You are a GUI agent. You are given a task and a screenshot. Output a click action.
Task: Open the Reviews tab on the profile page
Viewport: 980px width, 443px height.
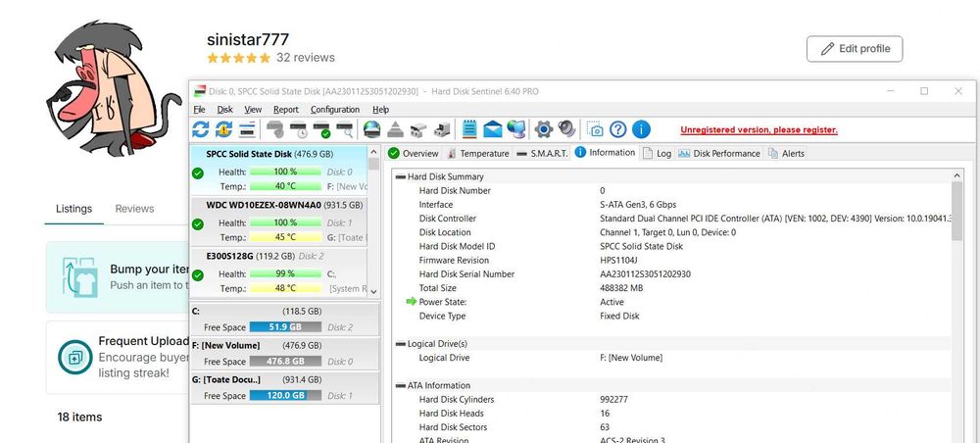pyautogui.click(x=134, y=209)
